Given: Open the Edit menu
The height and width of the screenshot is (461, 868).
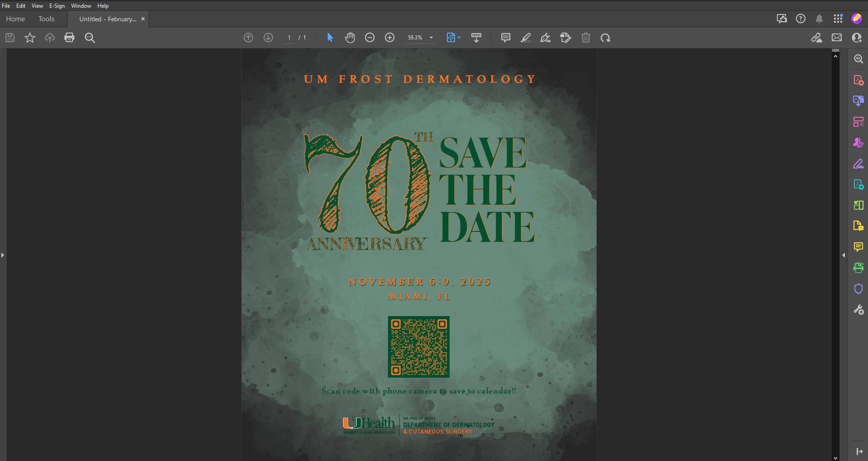Looking at the screenshot, I should coord(21,6).
